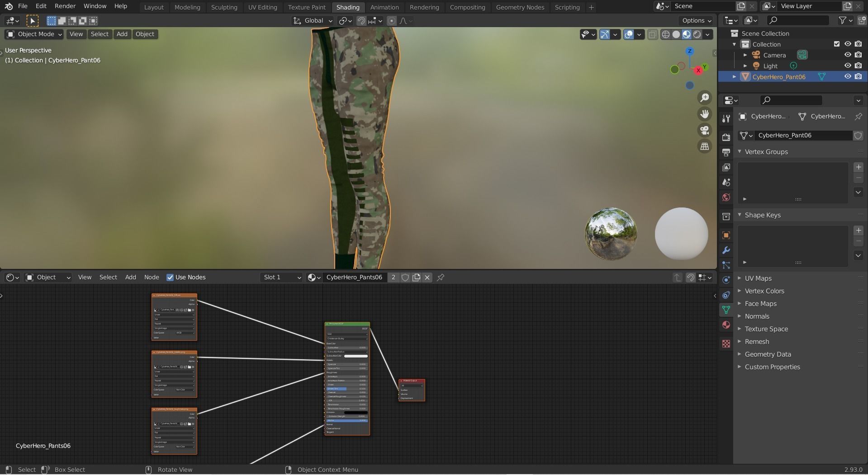Toggle proportional editing in viewport header
868x475 pixels.
pos(392,21)
